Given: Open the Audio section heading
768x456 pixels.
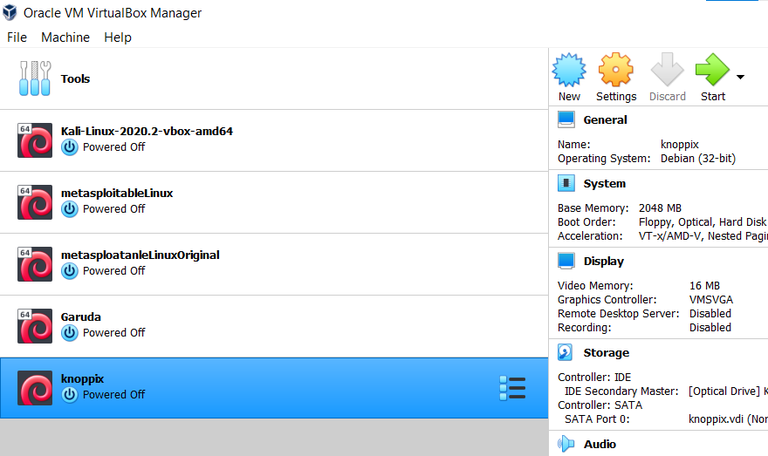Looking at the screenshot, I should (x=600, y=444).
